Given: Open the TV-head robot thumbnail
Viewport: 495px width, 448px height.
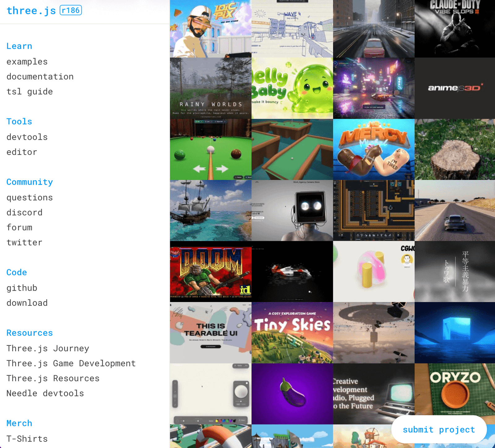Looking at the screenshot, I should pos(292,211).
